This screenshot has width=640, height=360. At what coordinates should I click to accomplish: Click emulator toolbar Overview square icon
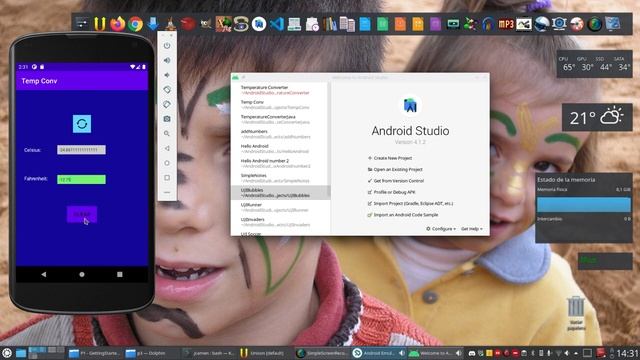click(x=167, y=178)
